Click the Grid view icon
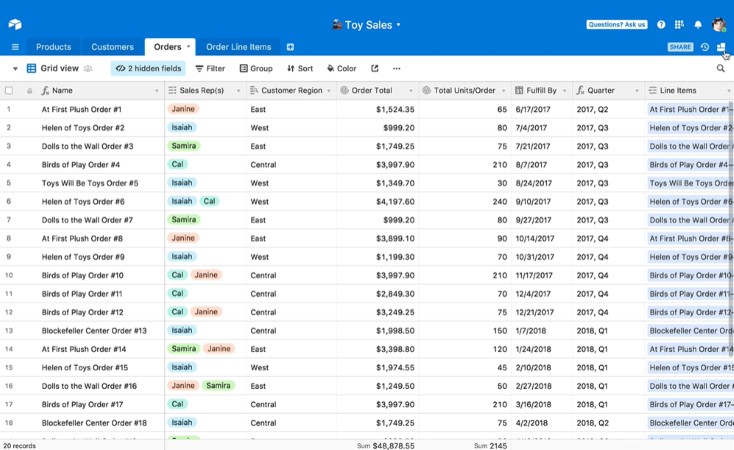 pyautogui.click(x=31, y=68)
